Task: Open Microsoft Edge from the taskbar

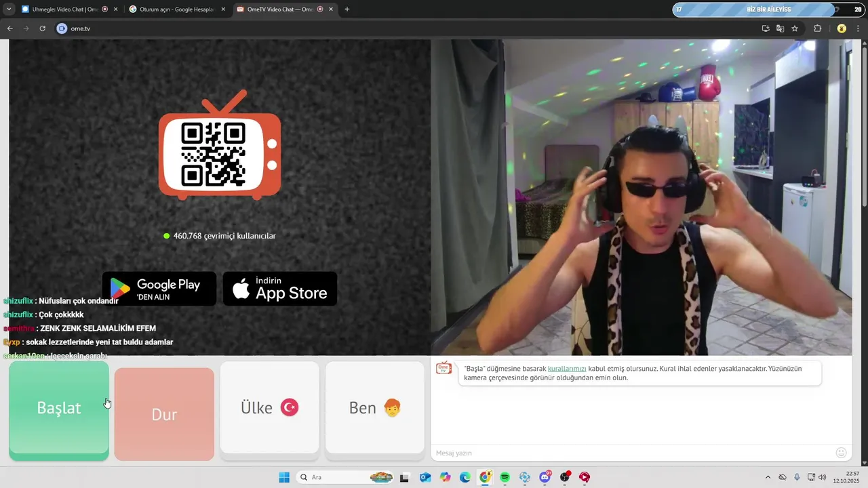Action: click(x=465, y=477)
